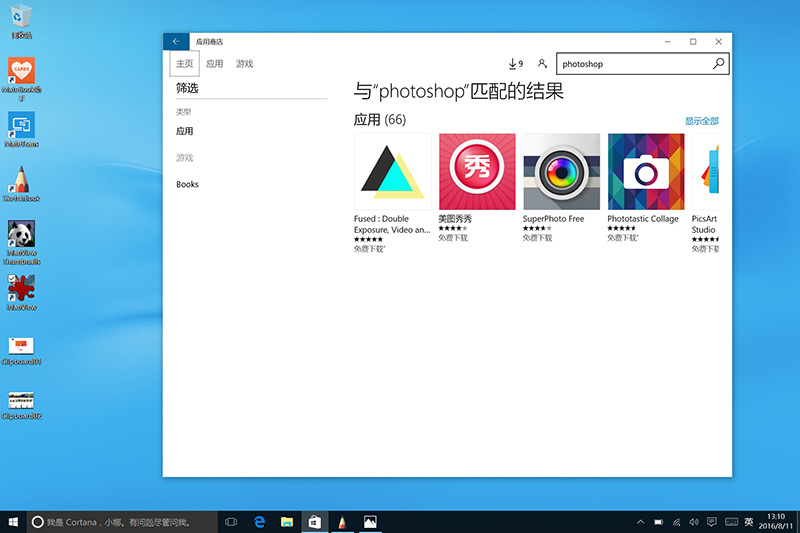
Task: Open the red IrfanView desktop shortcut
Action: point(21,293)
